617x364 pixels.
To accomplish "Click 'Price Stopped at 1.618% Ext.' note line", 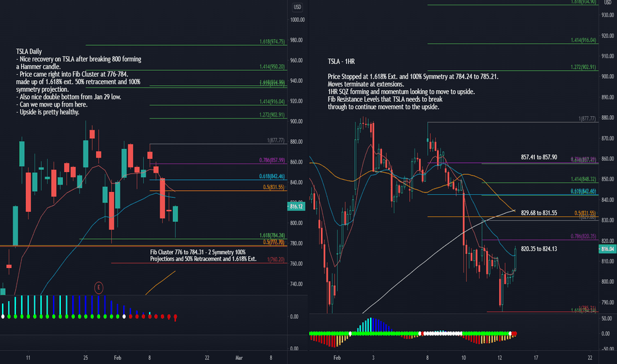I will click(413, 77).
